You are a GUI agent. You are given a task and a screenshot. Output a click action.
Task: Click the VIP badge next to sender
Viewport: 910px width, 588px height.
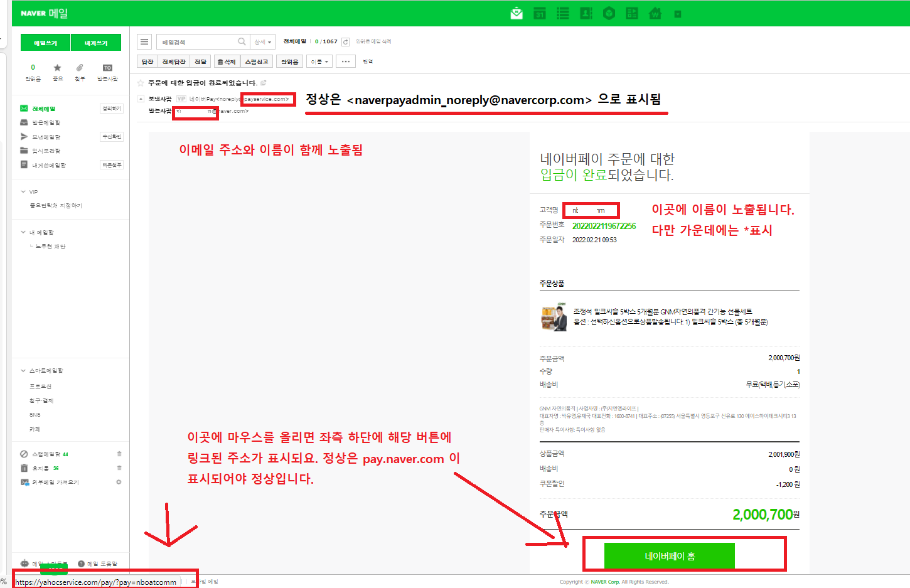[x=181, y=99]
